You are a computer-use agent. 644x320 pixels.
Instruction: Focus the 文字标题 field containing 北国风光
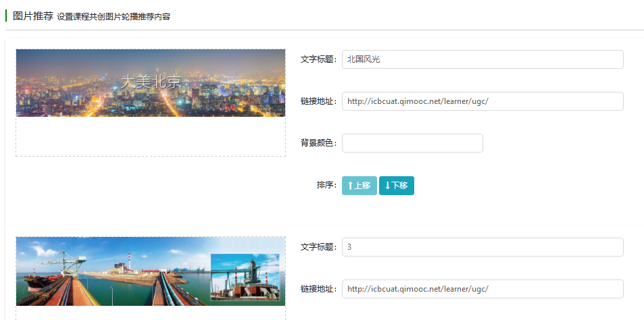482,59
